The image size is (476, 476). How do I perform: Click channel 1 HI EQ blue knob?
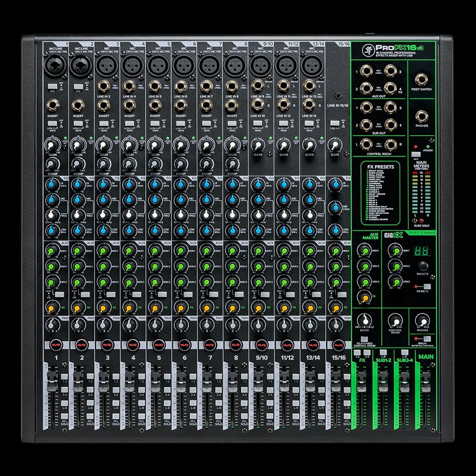click(52, 184)
